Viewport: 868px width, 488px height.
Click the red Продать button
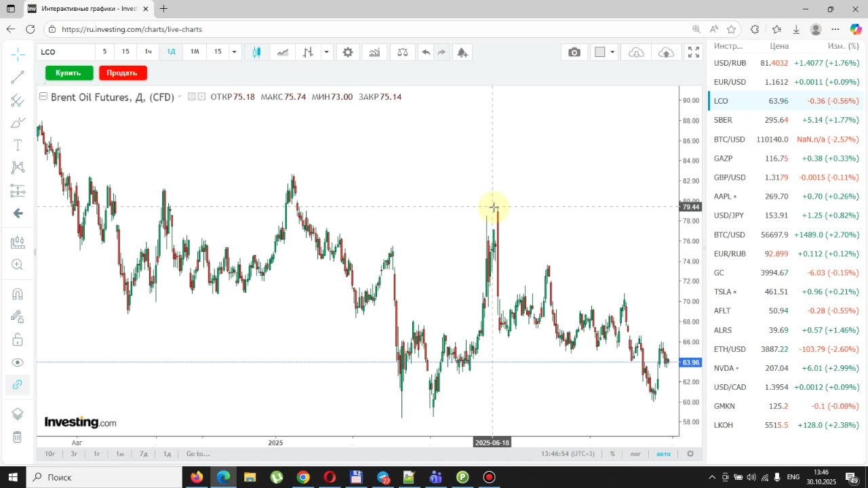122,73
